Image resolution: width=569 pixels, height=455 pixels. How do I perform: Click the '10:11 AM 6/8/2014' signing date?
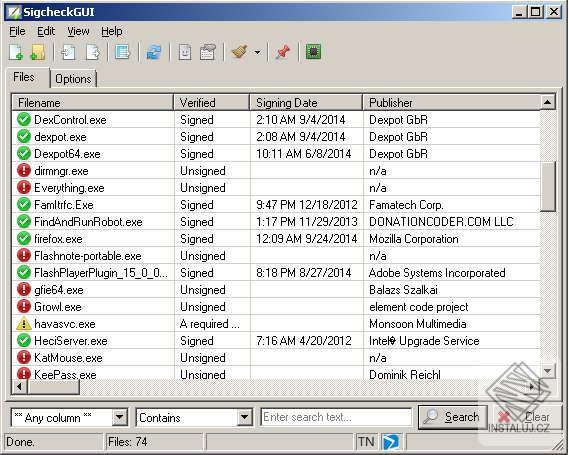[x=304, y=154]
